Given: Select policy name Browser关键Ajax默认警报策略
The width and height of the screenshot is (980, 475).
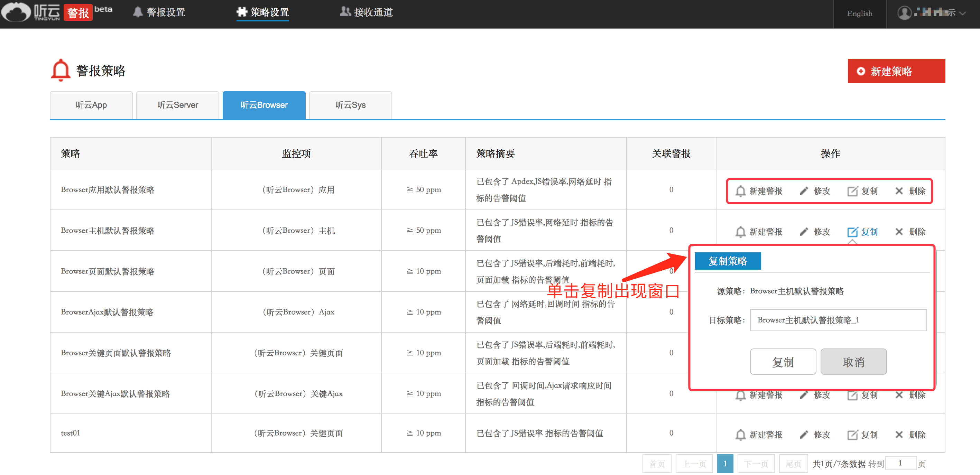Looking at the screenshot, I should coord(115,394).
